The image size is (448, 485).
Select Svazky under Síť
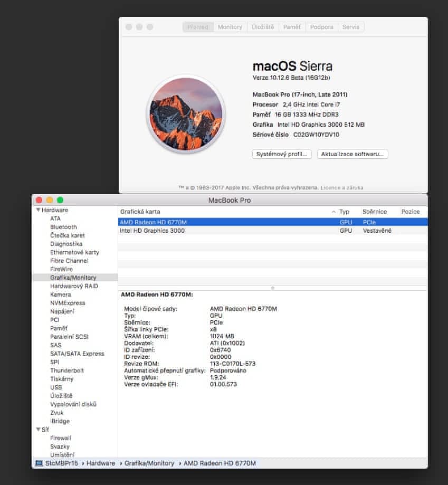[x=60, y=446]
